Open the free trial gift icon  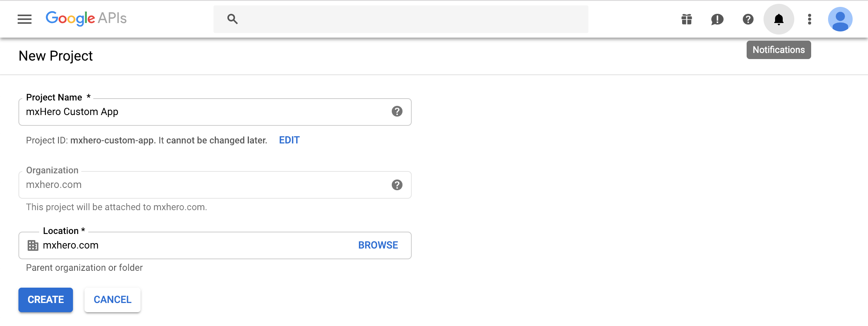tap(687, 19)
